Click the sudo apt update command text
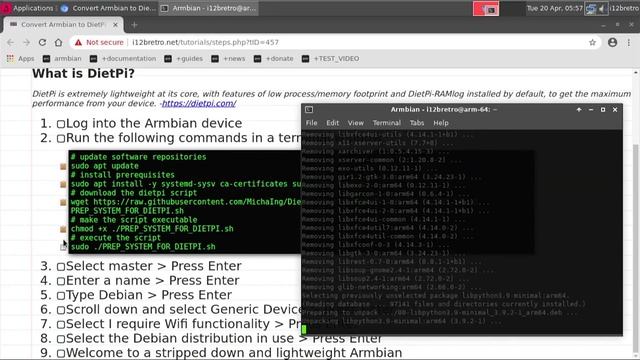 104,166
